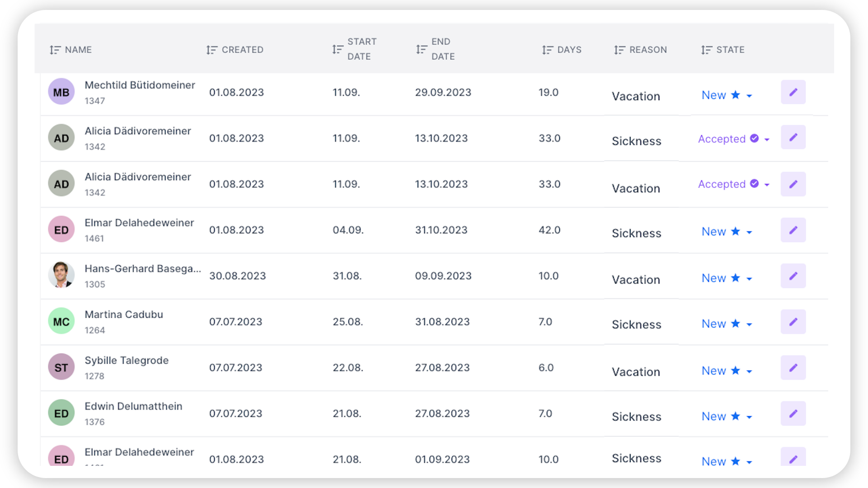Toggle the star on Sybille Talegrode's New state
Screen dimensions: 868x488
[x=736, y=370]
